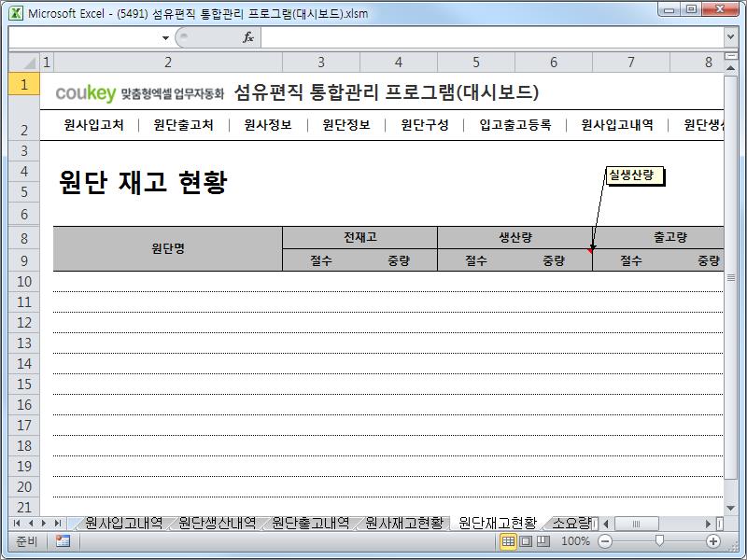Go to next sheet tab arrow
This screenshot has height=560, width=747.
[44, 524]
